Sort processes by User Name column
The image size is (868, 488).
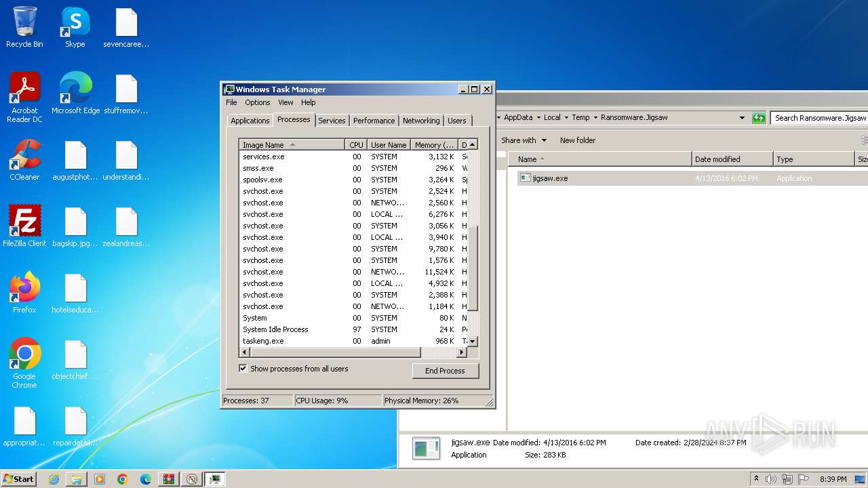click(x=389, y=144)
